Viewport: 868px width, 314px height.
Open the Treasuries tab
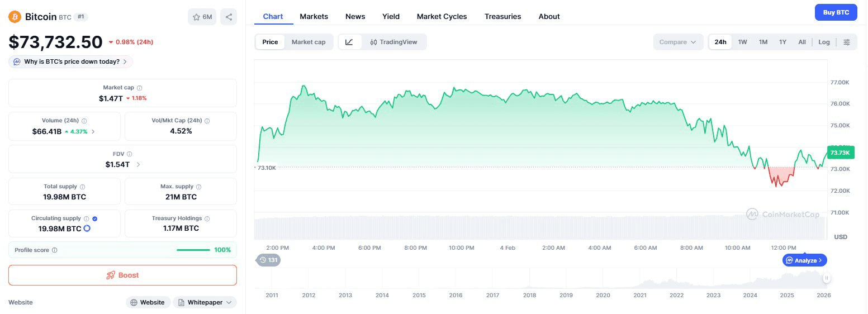502,16
